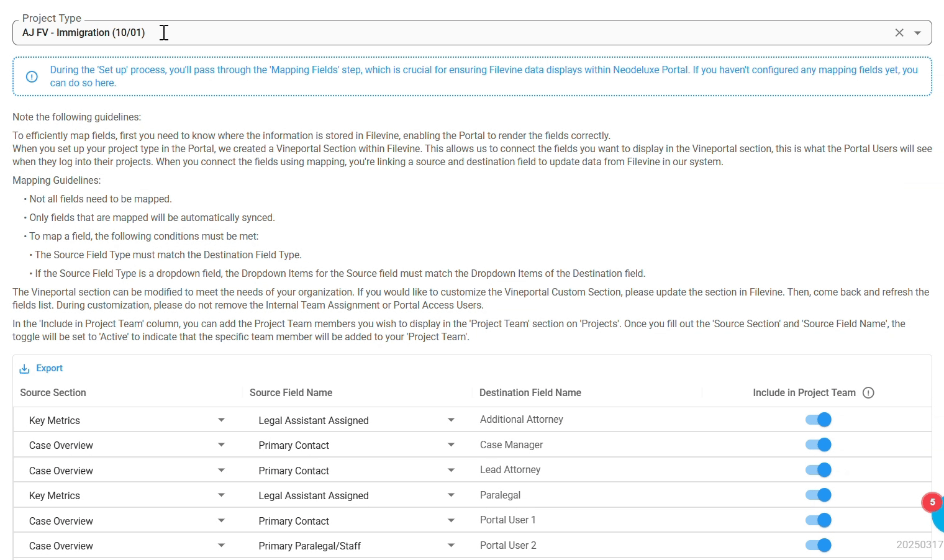Toggle Include in Project Team for Paralegal
Image resolution: width=944 pixels, height=560 pixels.
[818, 495]
